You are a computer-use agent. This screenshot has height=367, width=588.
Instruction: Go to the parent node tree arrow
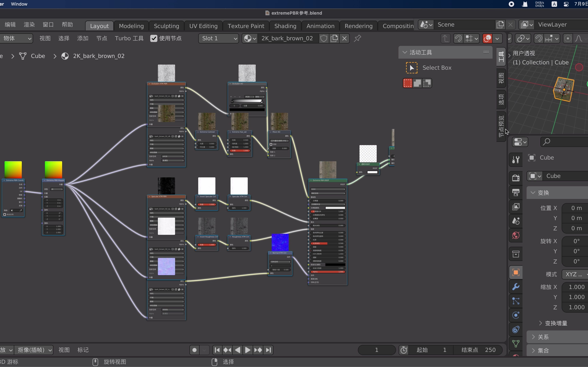(x=445, y=38)
